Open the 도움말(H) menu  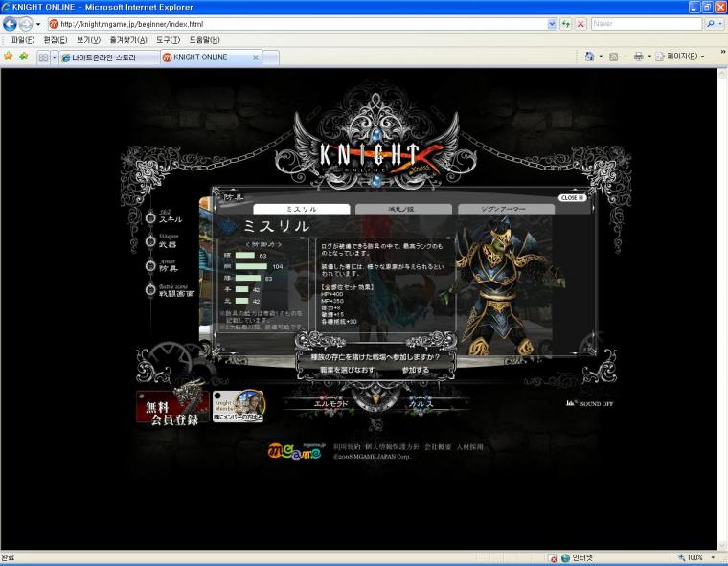pos(204,40)
